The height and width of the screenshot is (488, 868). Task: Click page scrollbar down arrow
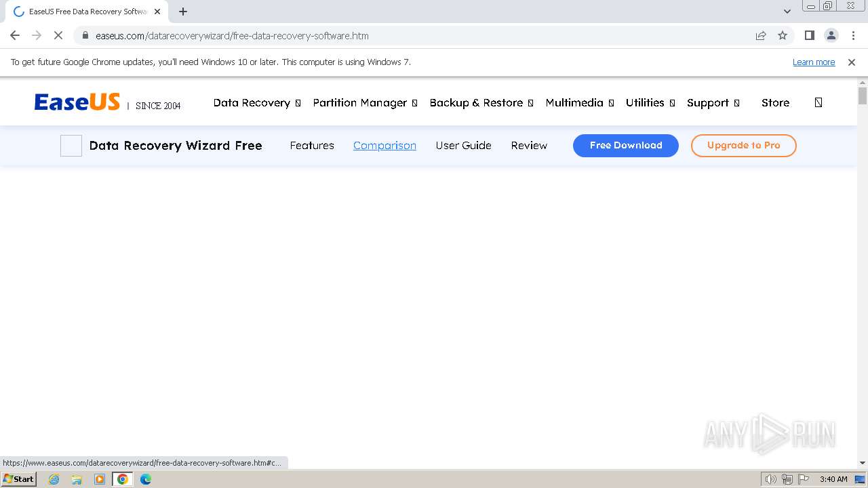863,463
